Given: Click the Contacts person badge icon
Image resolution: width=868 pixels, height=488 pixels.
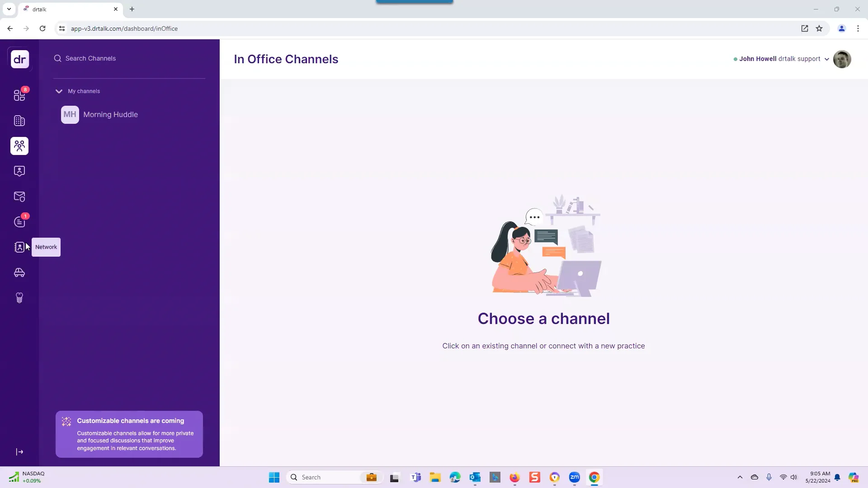Looking at the screenshot, I should [19, 171].
